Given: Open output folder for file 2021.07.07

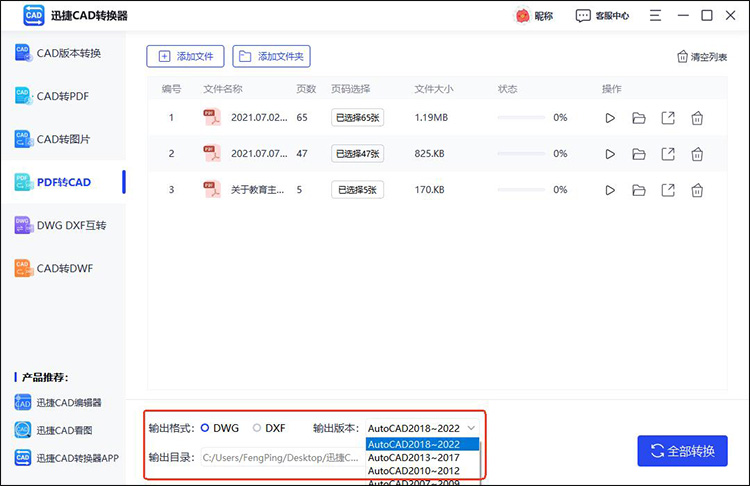Looking at the screenshot, I should 639,154.
